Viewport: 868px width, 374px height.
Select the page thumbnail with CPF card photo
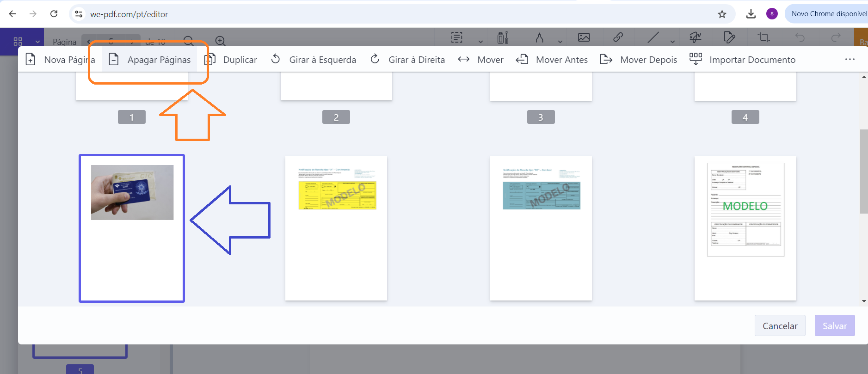(132, 228)
